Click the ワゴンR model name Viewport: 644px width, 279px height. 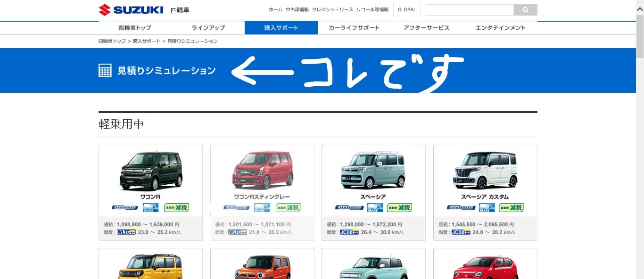(150, 197)
